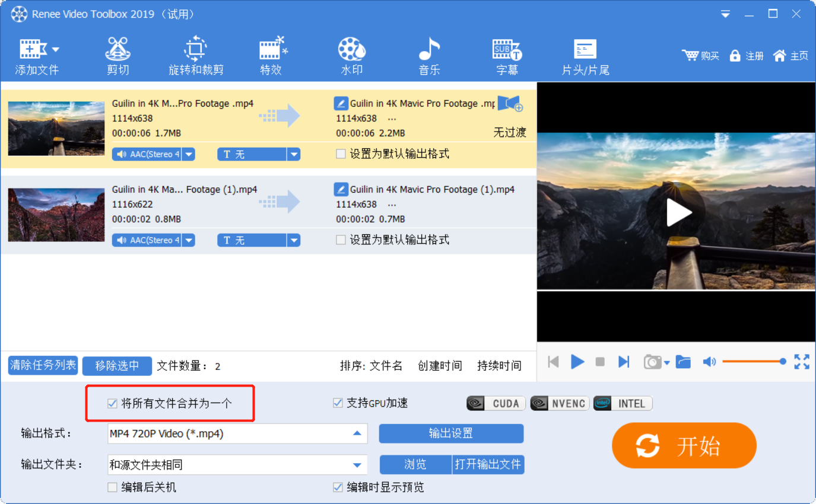The height and width of the screenshot is (504, 816).
Task: Click the INTEL badge
Action: tap(623, 403)
